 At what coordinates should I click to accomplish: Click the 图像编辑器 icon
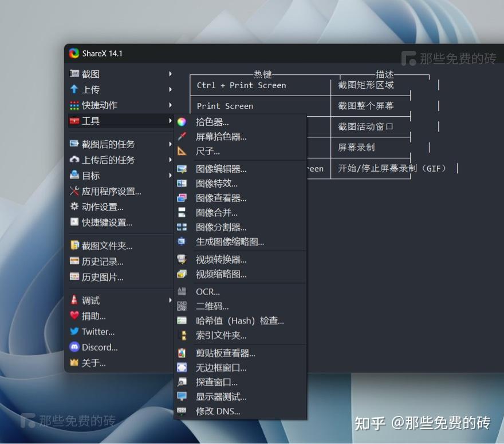182,169
